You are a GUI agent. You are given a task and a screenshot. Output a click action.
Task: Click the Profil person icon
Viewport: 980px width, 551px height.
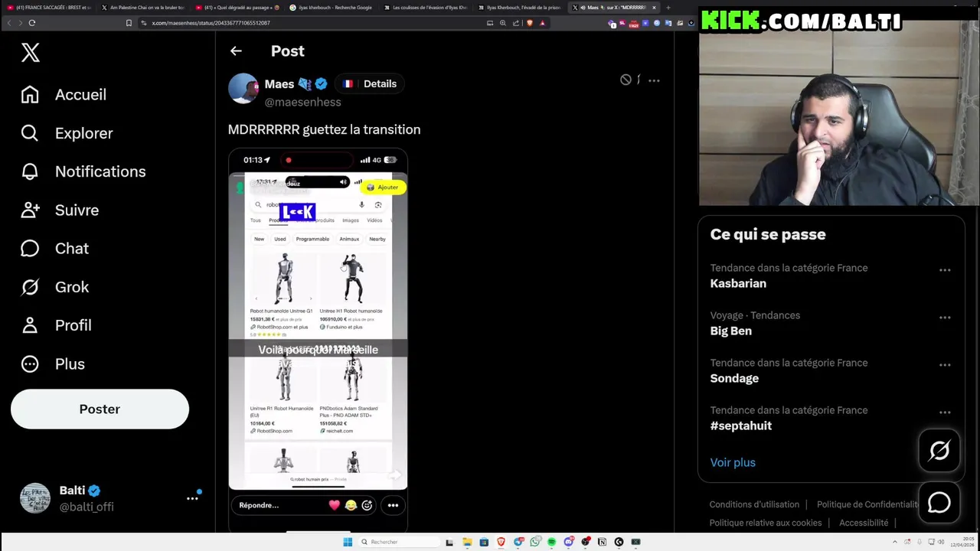point(30,325)
